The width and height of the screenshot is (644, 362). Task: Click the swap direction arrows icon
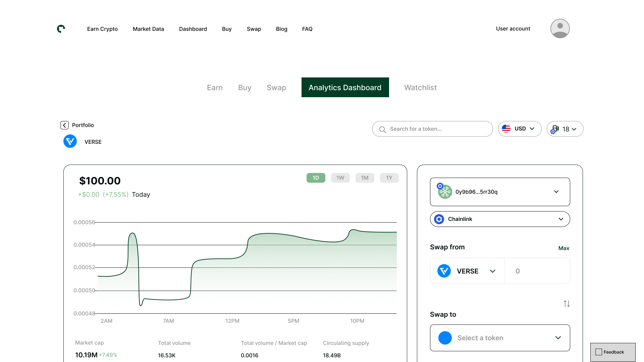(567, 304)
